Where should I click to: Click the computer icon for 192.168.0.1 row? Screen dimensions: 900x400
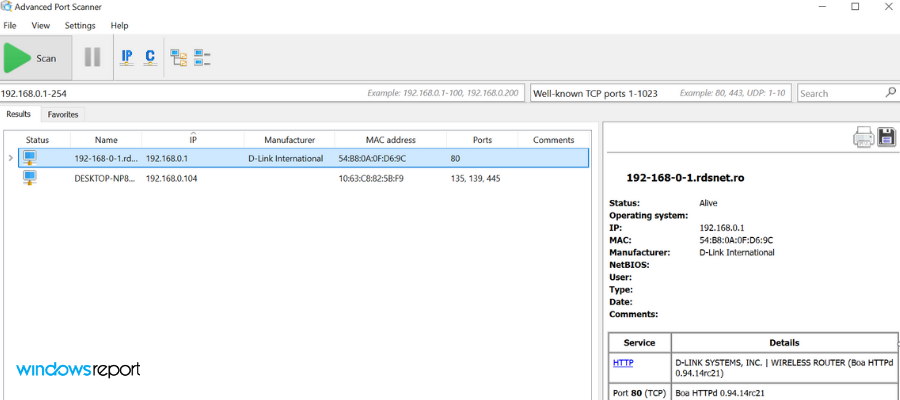coord(29,158)
